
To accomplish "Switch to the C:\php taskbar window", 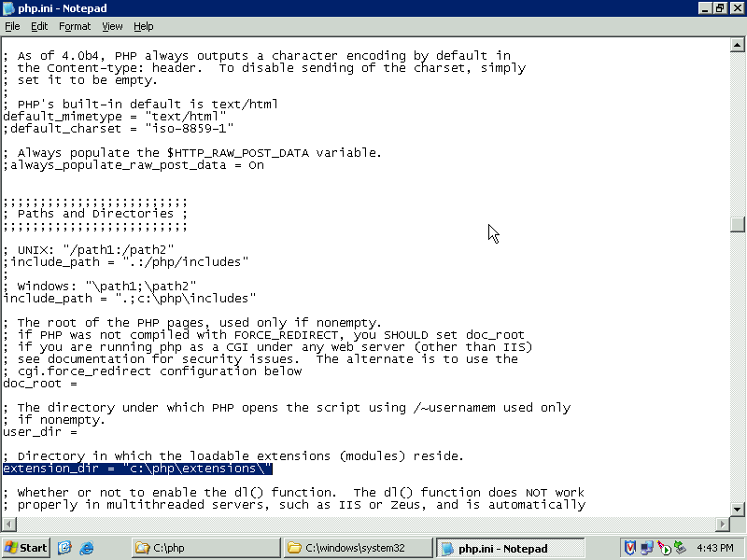I will (205, 548).
